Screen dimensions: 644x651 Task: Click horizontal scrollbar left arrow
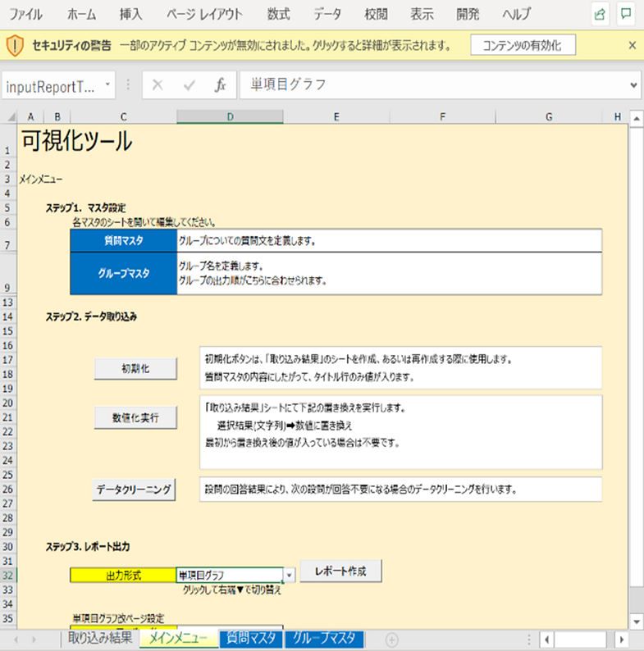pyautogui.click(x=546, y=640)
